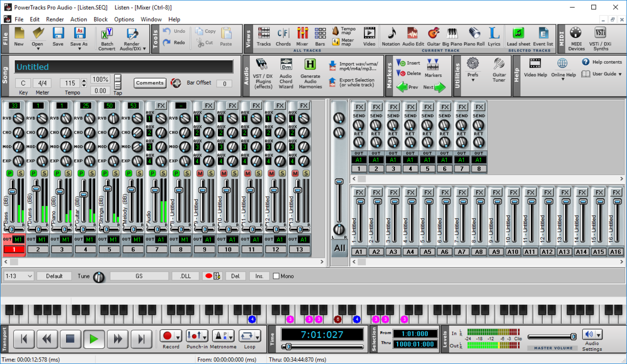
Task: Launch the Audio Chord Wizard
Action: pos(286,73)
